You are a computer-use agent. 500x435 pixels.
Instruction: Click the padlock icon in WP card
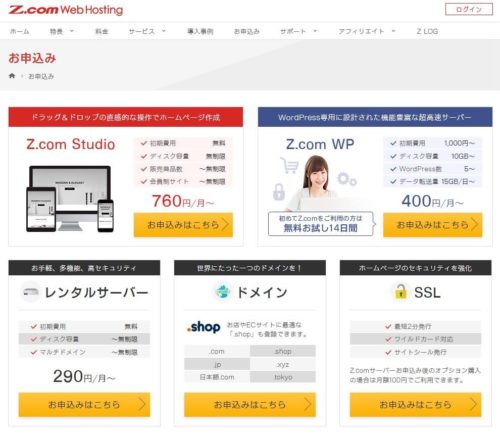279,192
